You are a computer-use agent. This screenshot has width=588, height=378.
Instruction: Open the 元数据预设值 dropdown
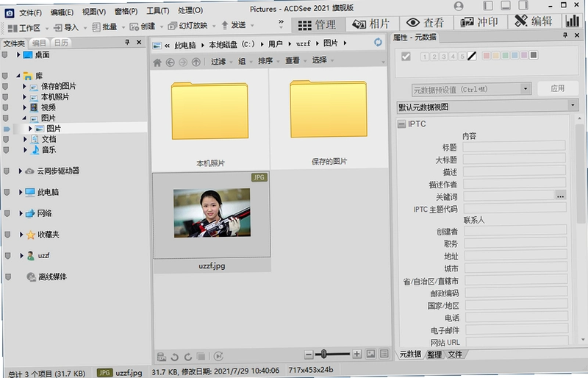525,89
